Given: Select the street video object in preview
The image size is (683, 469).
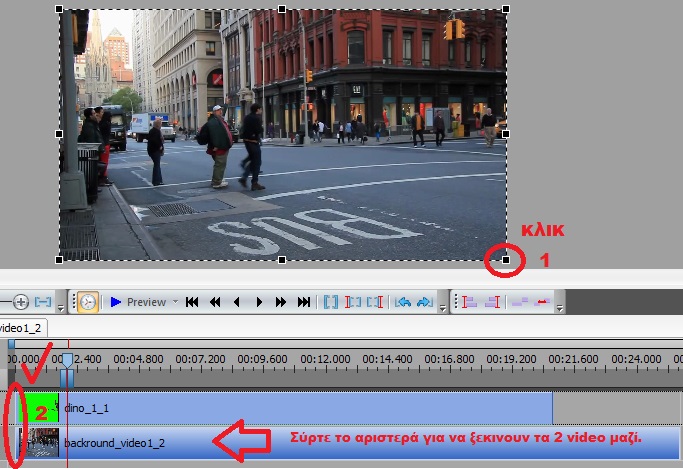Looking at the screenshot, I should [282, 135].
